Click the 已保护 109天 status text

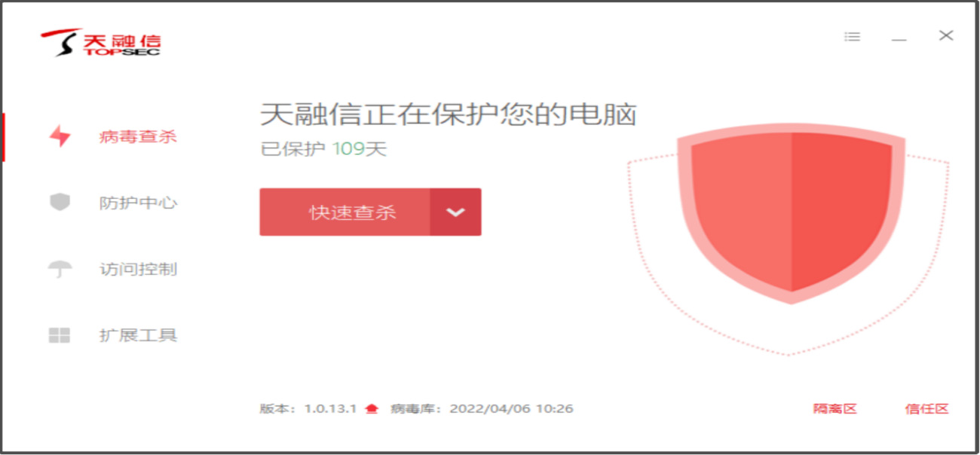coord(323,149)
